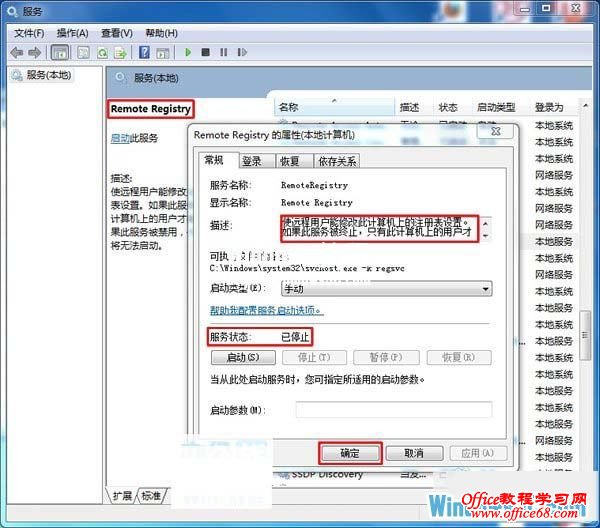Sort services by 名称 column header

pyautogui.click(x=334, y=107)
